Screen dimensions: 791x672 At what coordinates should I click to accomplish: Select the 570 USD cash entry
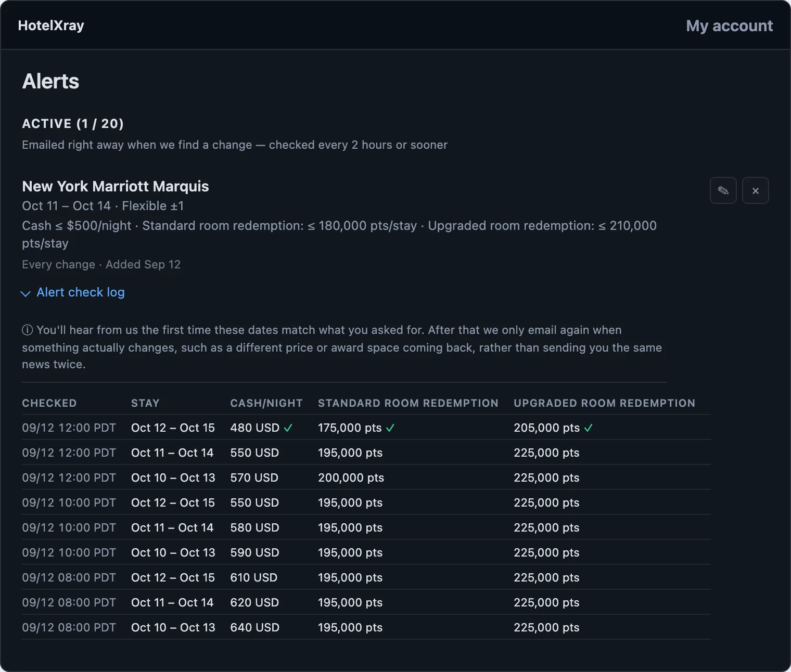(x=254, y=477)
